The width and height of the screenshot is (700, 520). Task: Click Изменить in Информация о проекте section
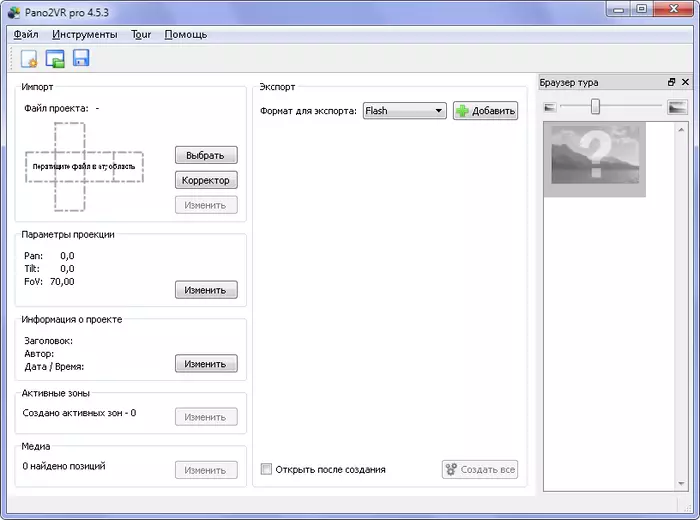(206, 364)
